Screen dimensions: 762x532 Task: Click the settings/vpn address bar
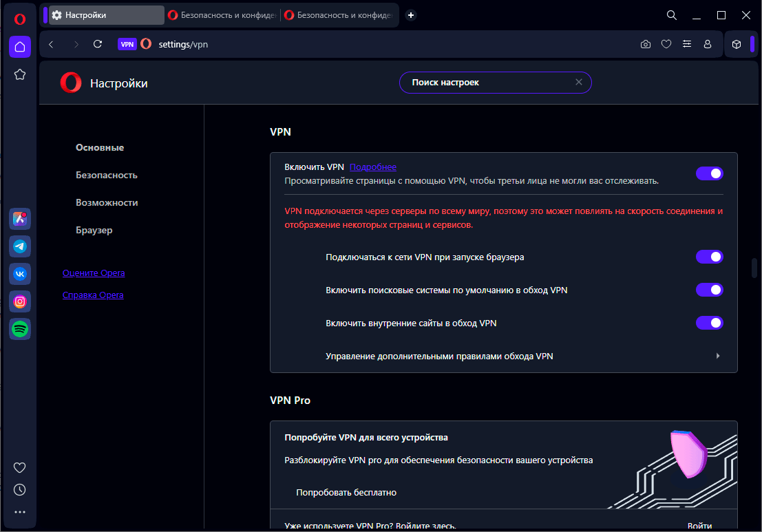click(183, 44)
